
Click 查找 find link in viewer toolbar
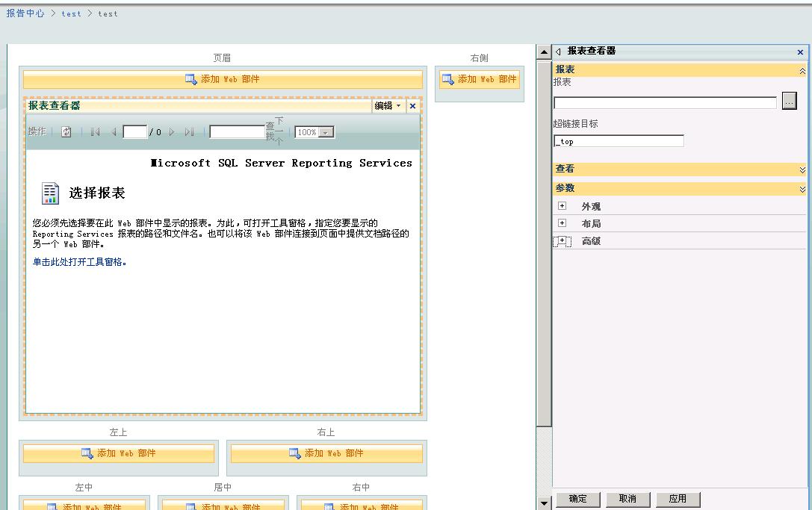click(270, 131)
